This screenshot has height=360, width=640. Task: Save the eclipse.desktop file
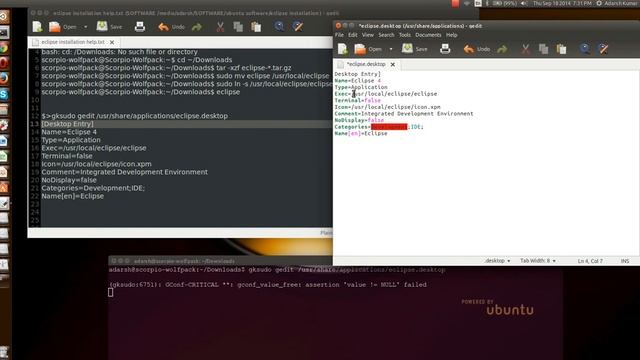[414, 49]
